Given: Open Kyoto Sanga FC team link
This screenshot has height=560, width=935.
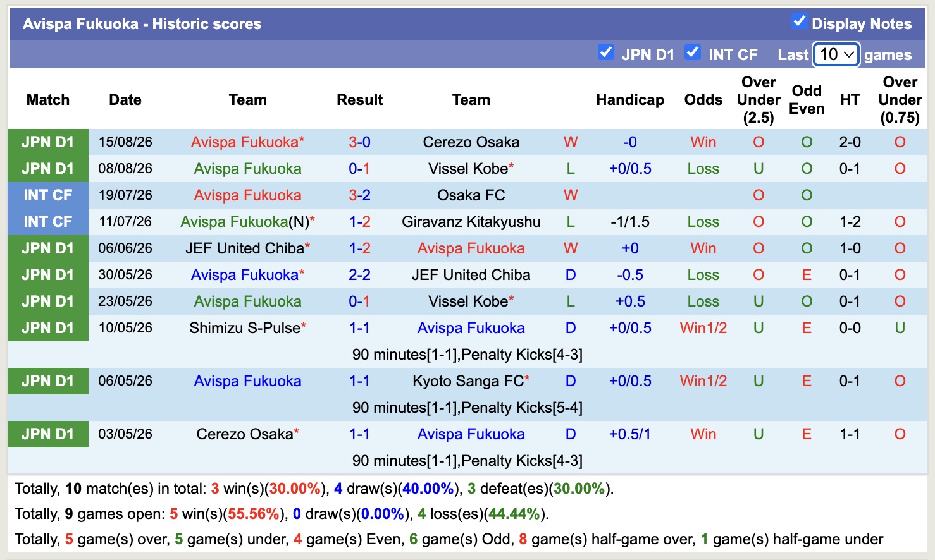Looking at the screenshot, I should pos(468,381).
